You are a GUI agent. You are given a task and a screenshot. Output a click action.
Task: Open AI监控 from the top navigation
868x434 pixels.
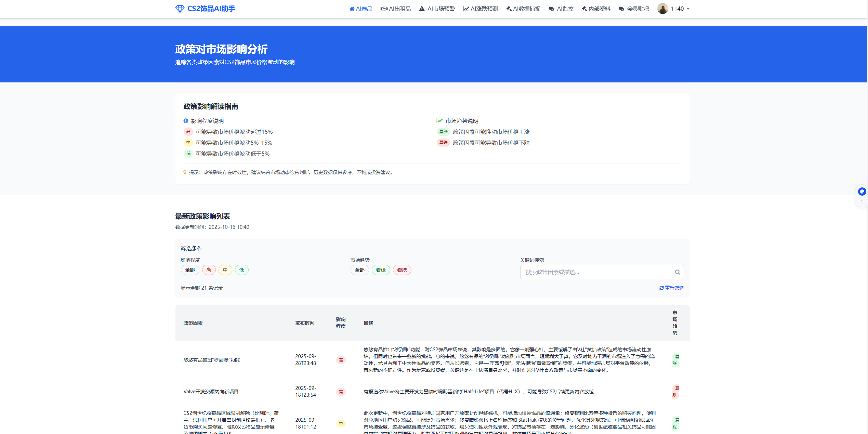561,9
